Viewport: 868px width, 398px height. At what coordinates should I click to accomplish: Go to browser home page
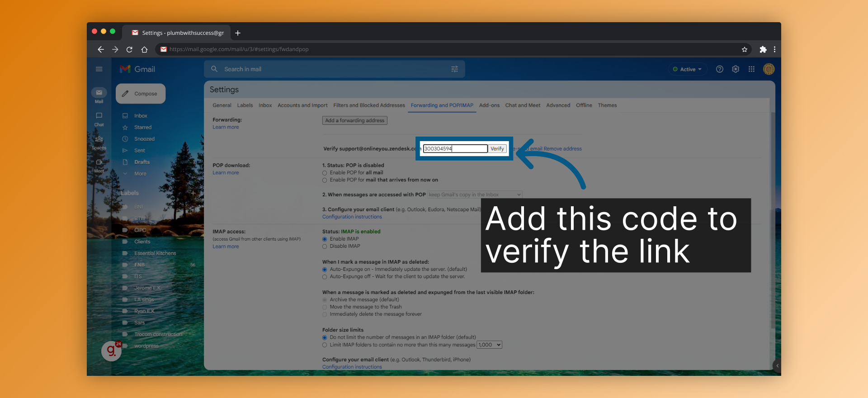click(x=144, y=49)
